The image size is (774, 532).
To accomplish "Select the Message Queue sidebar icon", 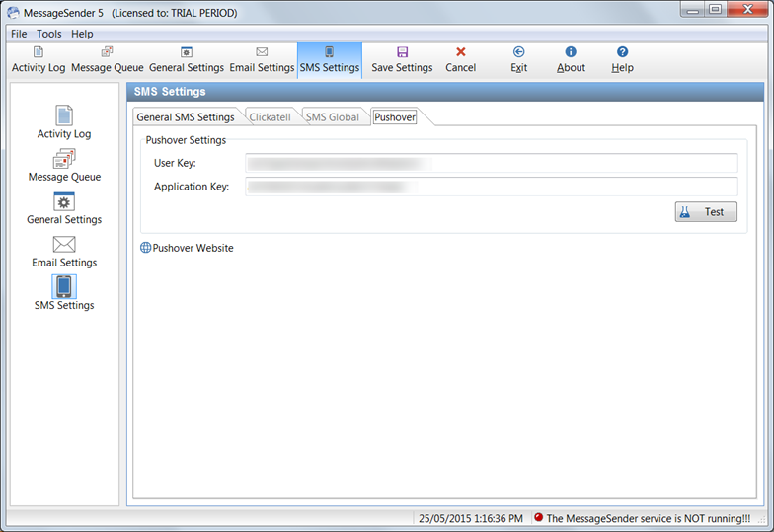I will 64,158.
